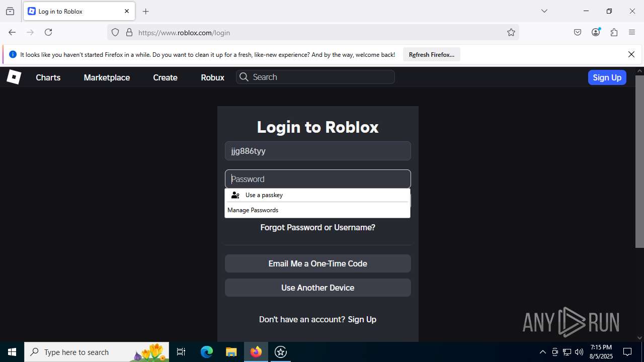Click the star app taskbar icon
Image resolution: width=644 pixels, height=362 pixels.
pyautogui.click(x=281, y=352)
